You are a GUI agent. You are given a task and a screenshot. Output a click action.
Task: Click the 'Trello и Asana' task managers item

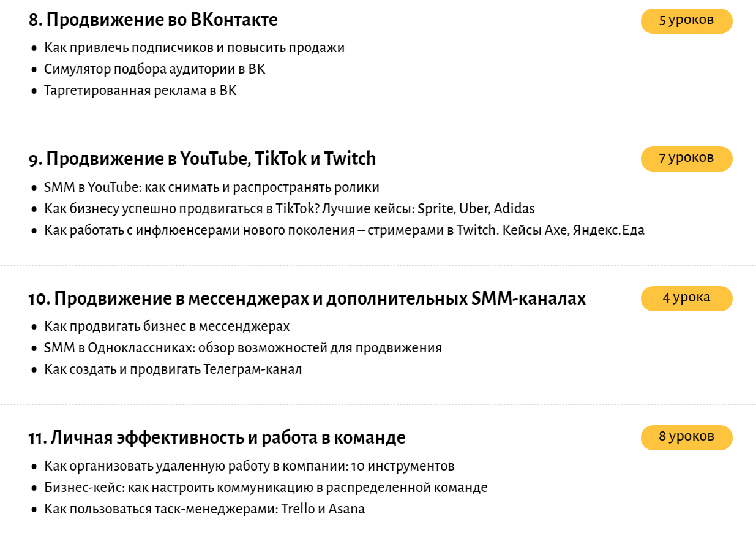click(204, 509)
